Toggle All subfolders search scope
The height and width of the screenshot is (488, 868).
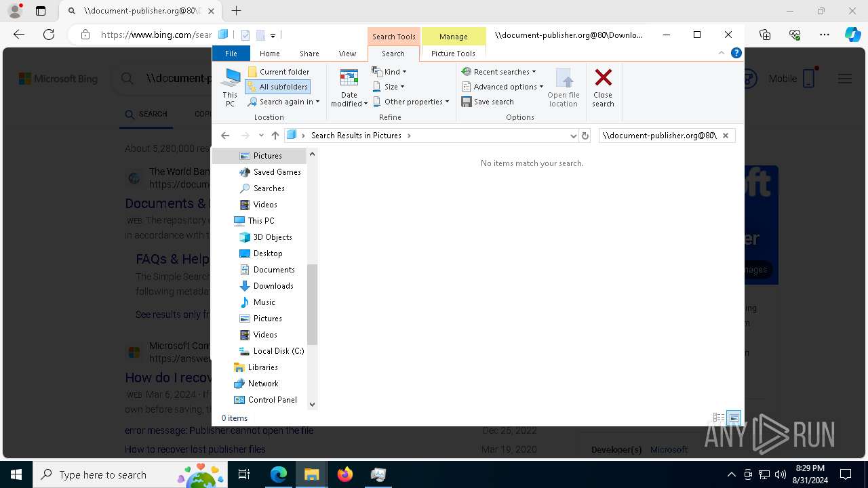[x=278, y=87]
